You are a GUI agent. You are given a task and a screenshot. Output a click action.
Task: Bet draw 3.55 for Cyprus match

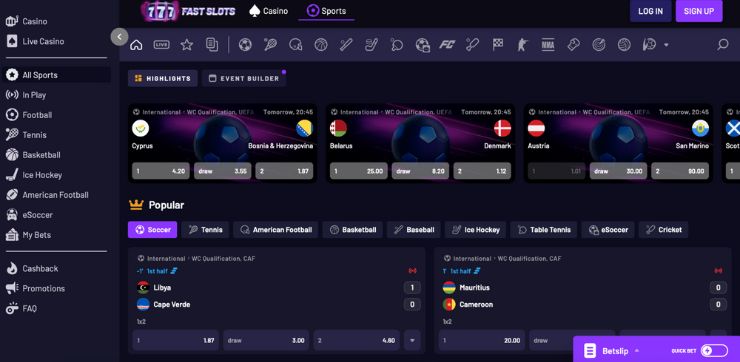click(x=223, y=171)
